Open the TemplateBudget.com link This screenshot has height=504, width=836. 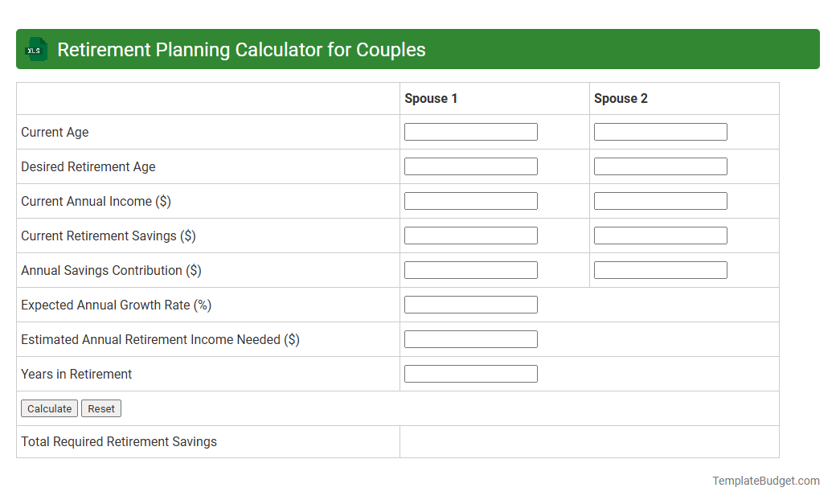tap(765, 481)
